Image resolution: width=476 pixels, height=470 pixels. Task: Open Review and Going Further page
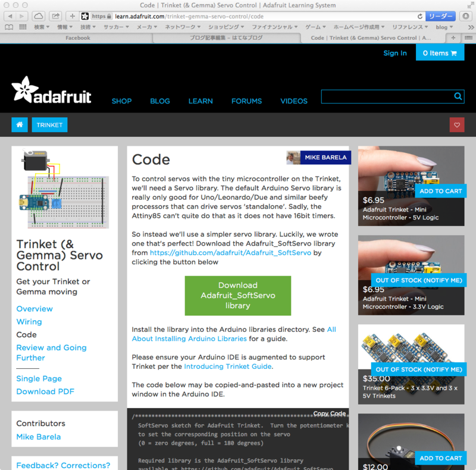click(51, 352)
